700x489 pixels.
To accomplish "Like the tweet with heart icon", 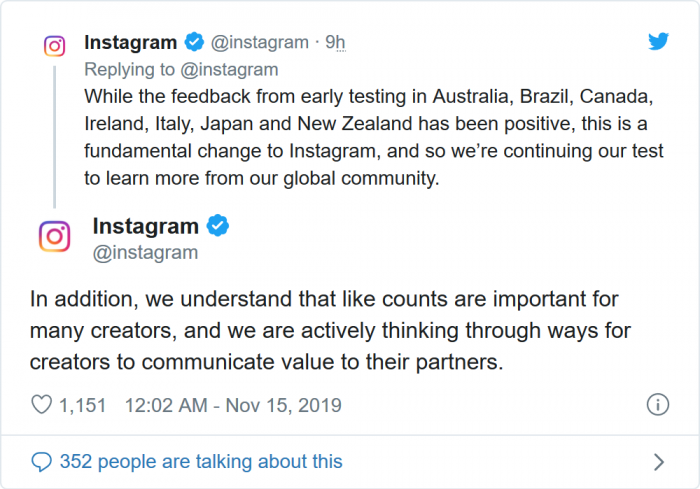I will coord(42,405).
